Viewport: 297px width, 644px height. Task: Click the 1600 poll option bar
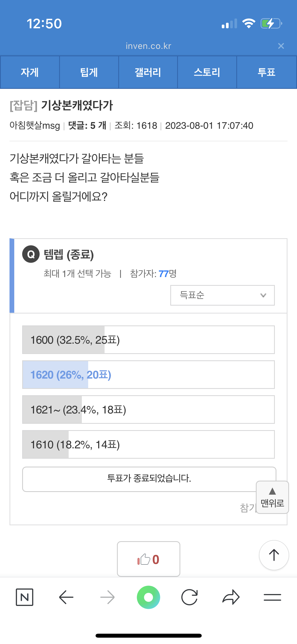coord(148,340)
